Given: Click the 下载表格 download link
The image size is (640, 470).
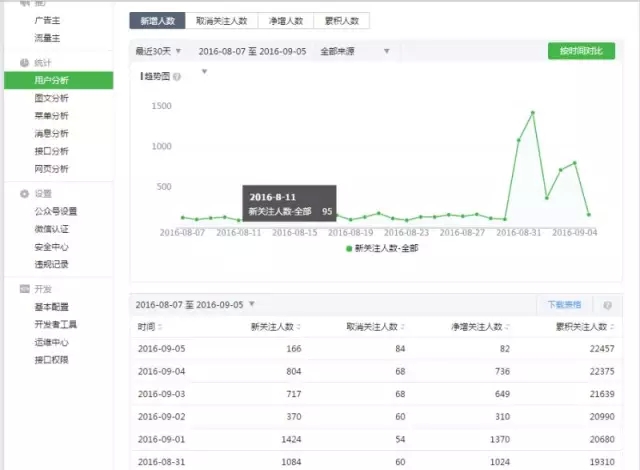Looking at the screenshot, I should pos(565,305).
